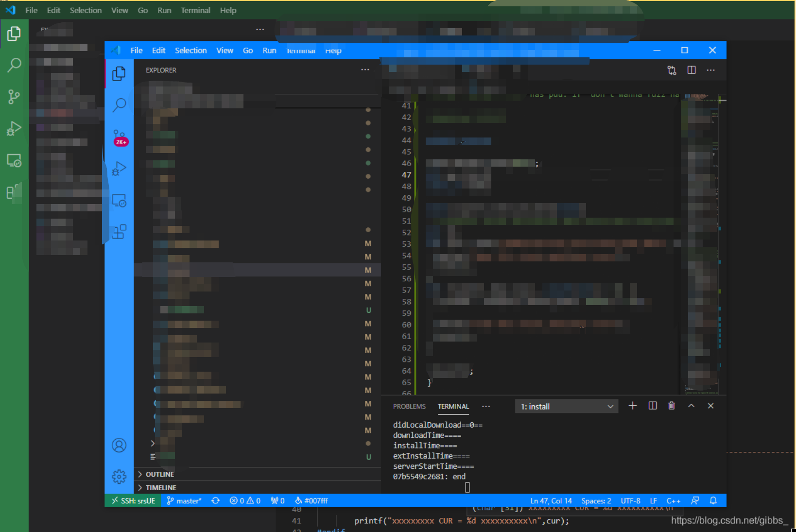Click the #007fff color status item
Image resolution: width=796 pixels, height=532 pixels.
click(x=311, y=500)
